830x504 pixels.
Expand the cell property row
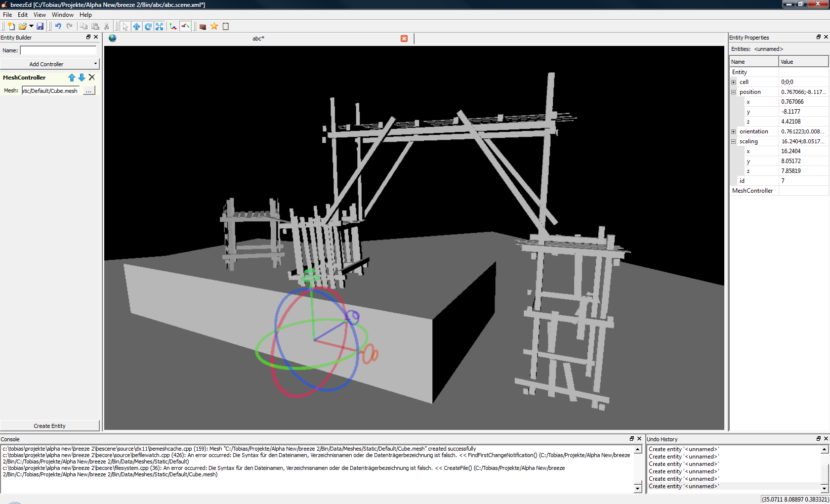[x=734, y=82]
